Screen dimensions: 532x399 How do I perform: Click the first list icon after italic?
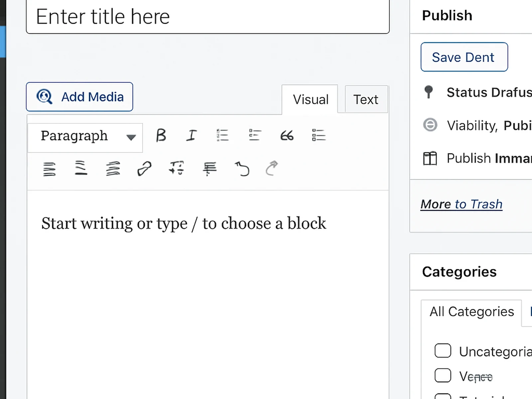point(222,136)
